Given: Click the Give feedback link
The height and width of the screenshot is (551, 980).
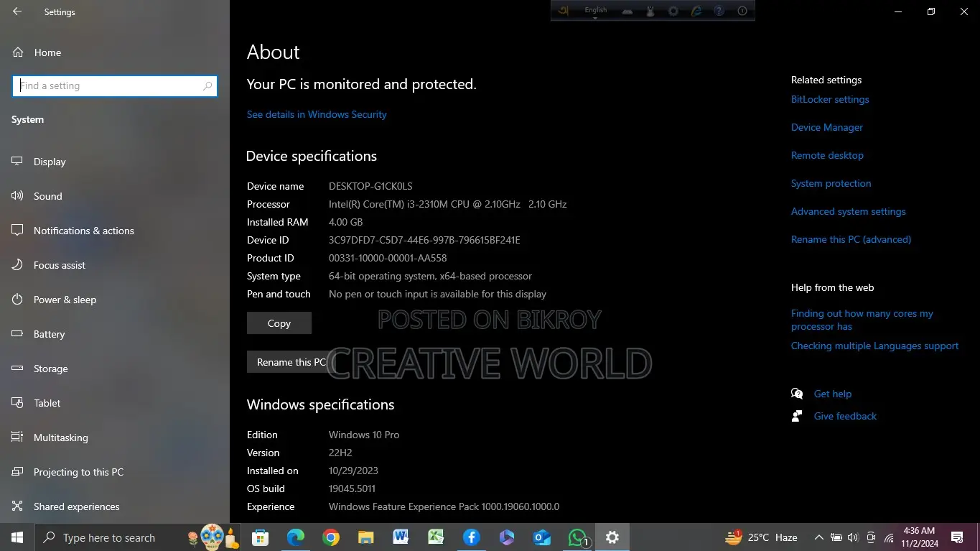Looking at the screenshot, I should tap(845, 416).
